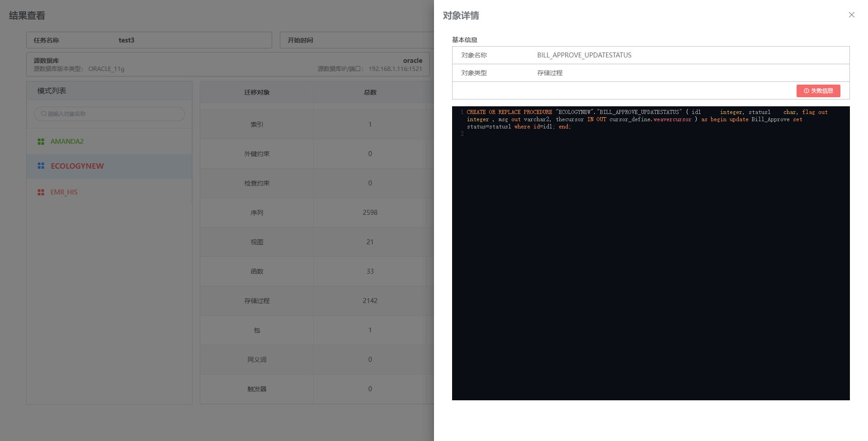
Task: Click the 开始时间 input field
Action: [357, 40]
